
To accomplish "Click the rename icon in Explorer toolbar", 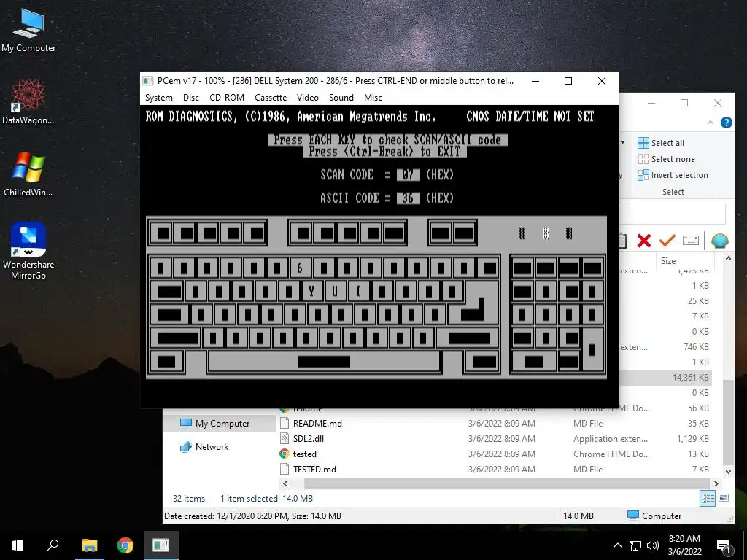I will (690, 241).
